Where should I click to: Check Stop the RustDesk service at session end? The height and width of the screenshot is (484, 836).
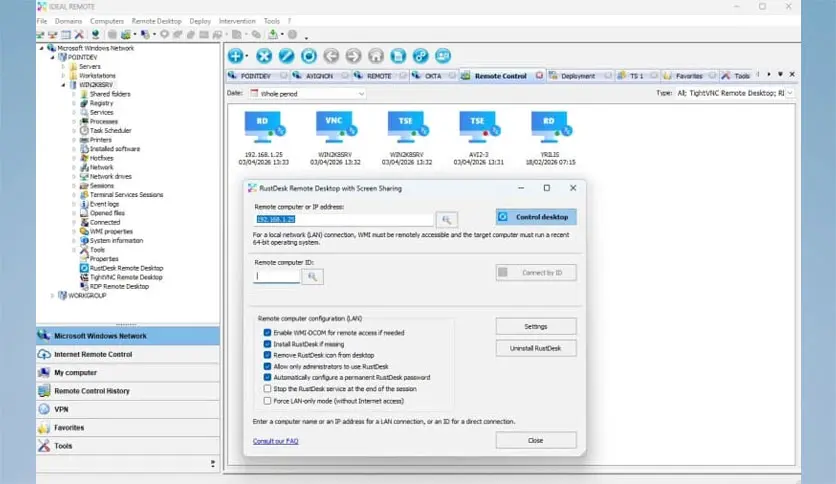[267, 389]
